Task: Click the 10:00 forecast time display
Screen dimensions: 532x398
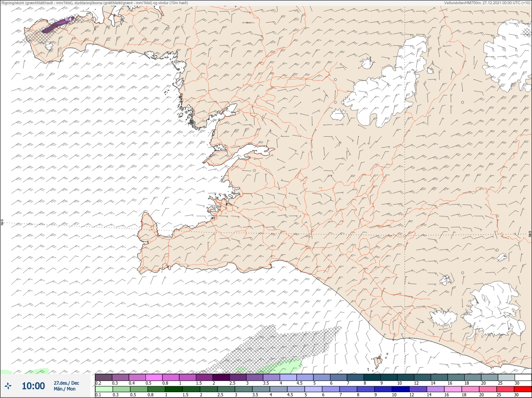Action: tap(33, 386)
